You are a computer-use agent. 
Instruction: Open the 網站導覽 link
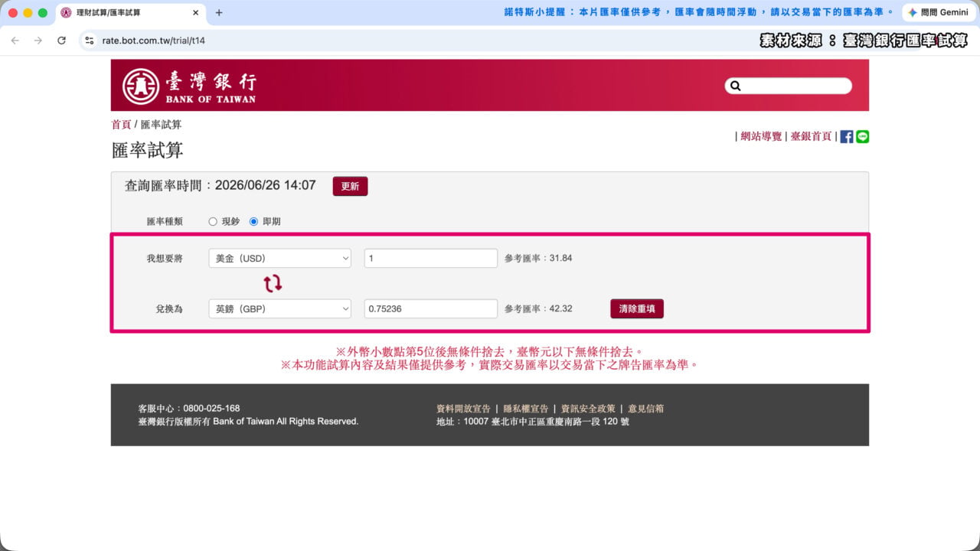(x=761, y=136)
